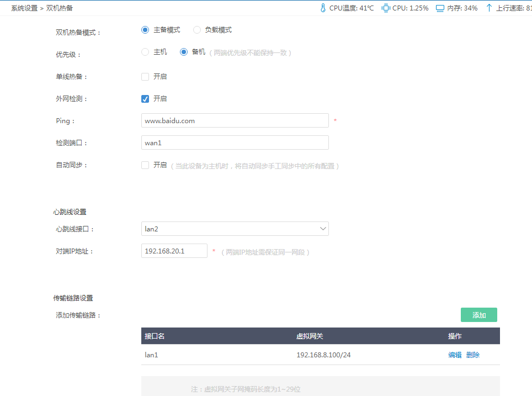This screenshot has width=532, height=396.
Task: Click the CPU temperature thermometer icon
Action: point(323,8)
